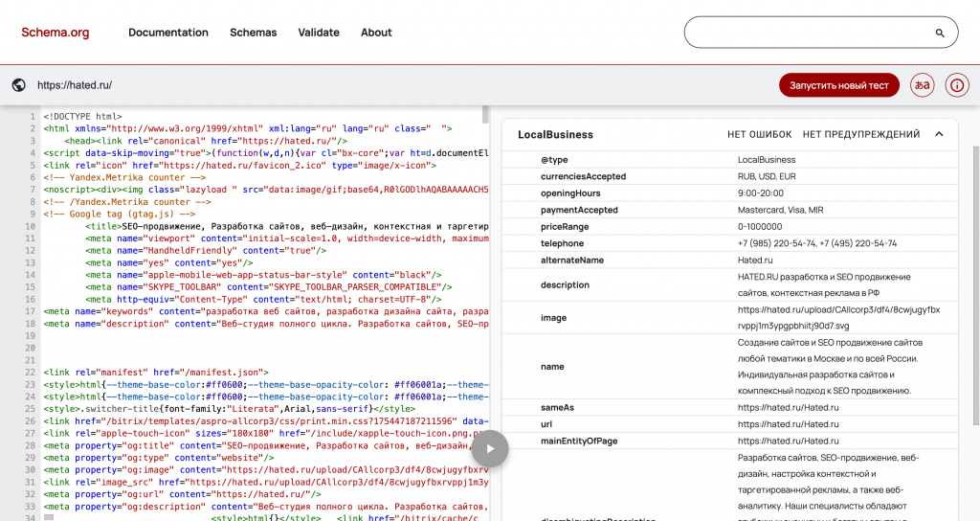
Task: Go to the Schemas page
Action: [253, 33]
